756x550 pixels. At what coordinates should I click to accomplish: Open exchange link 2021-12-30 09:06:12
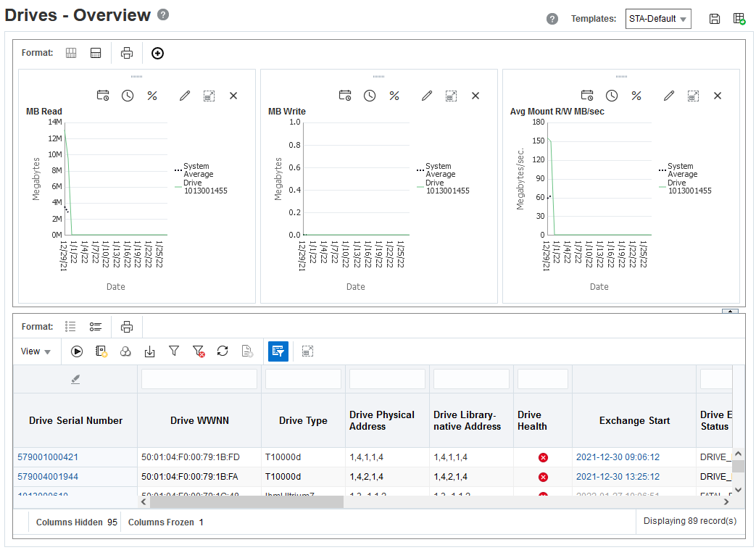coord(618,457)
